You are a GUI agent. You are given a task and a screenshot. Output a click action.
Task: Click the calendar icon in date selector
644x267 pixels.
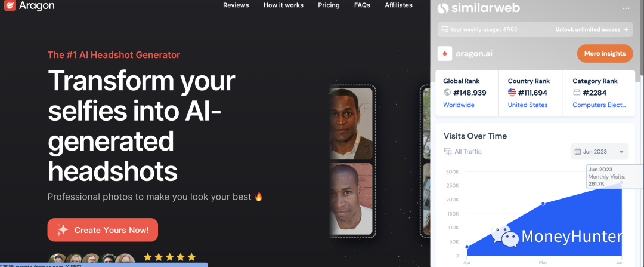pos(577,152)
